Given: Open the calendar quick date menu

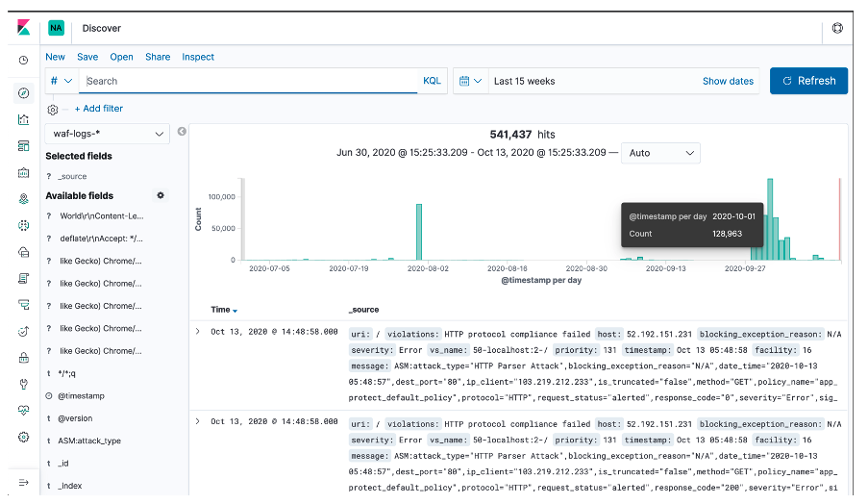Looking at the screenshot, I should coord(471,81).
